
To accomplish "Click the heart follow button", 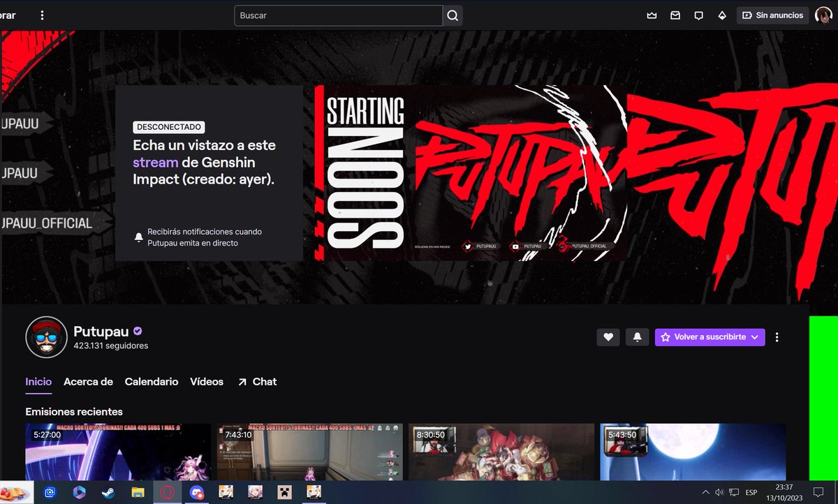I will click(608, 337).
